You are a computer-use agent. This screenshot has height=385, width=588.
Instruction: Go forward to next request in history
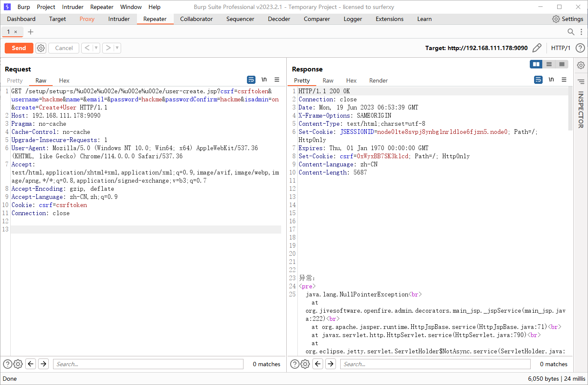pyautogui.click(x=108, y=48)
